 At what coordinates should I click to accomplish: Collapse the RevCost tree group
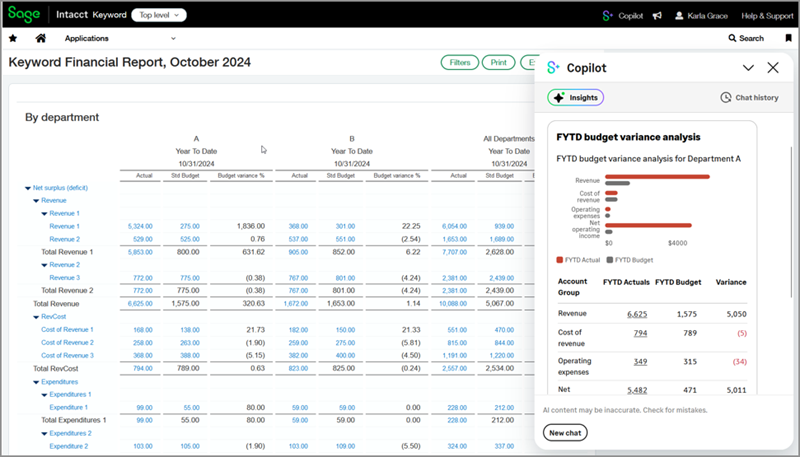[36, 316]
